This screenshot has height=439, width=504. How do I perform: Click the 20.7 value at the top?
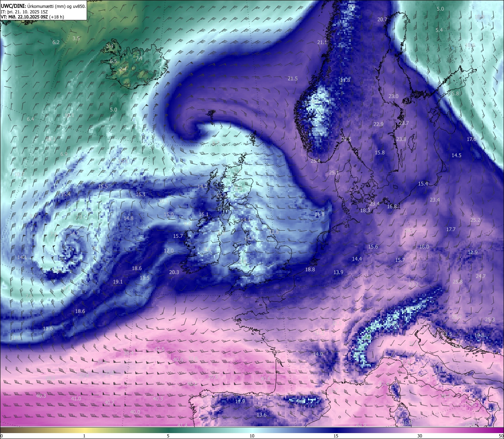382,19
